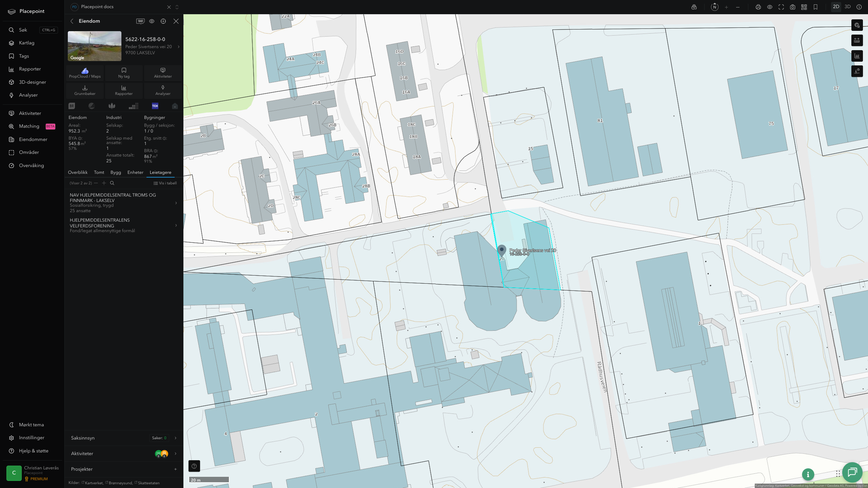Open the print icon in top toolbar
868x488 pixels.
tap(758, 7)
